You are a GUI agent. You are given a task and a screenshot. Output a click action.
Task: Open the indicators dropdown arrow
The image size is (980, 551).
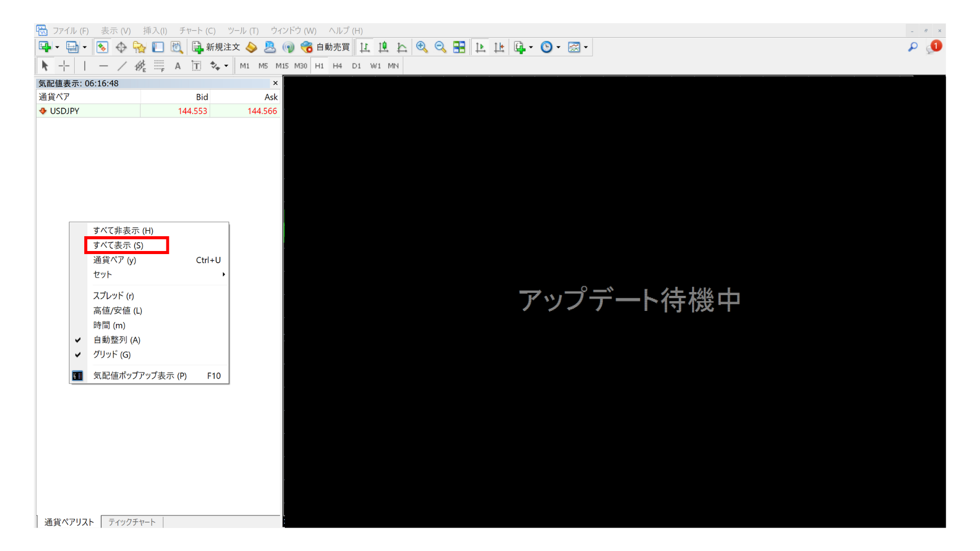[530, 47]
